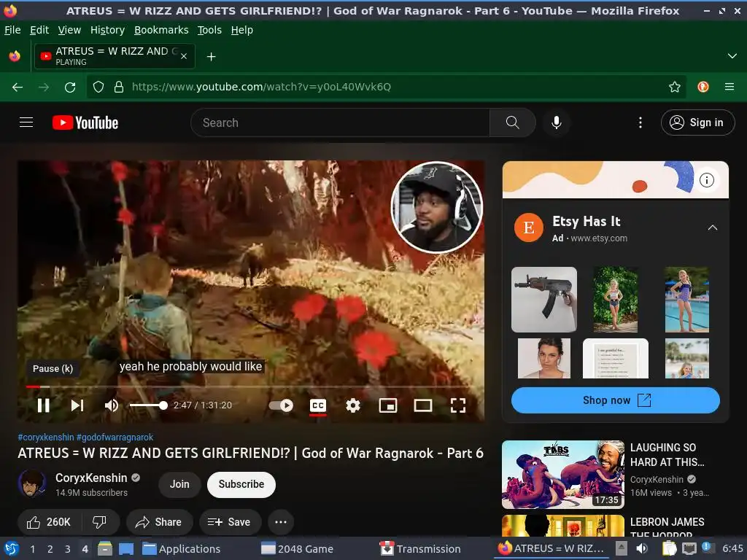
Task: Pause the video playback
Action: click(x=43, y=405)
